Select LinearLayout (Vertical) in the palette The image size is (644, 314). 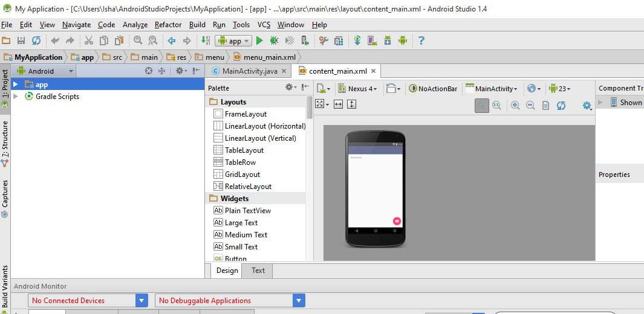(259, 138)
